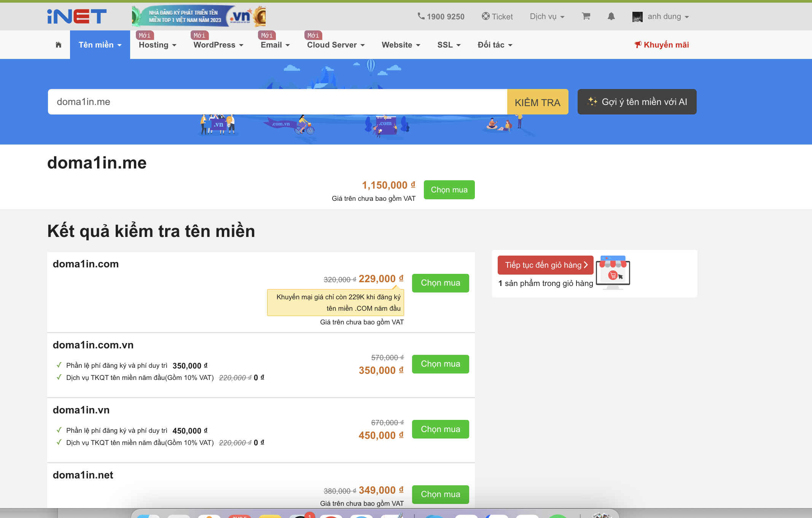Click Tiếp tục đến giỏ hàng button

coord(546,265)
